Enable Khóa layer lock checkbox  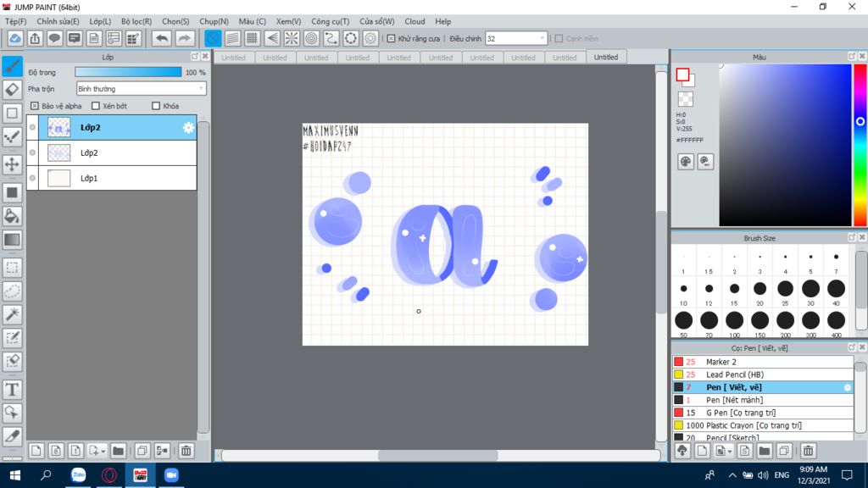[x=156, y=106]
